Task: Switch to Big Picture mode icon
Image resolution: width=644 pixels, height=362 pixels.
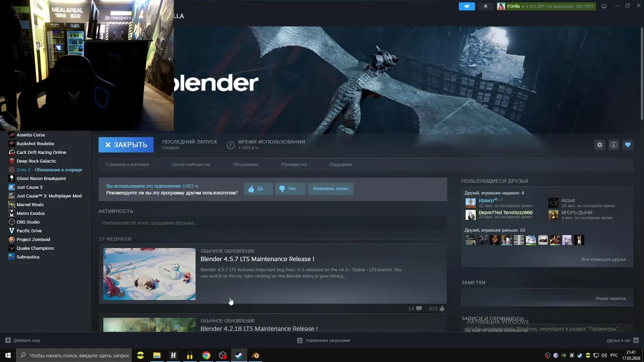Action: (604, 6)
